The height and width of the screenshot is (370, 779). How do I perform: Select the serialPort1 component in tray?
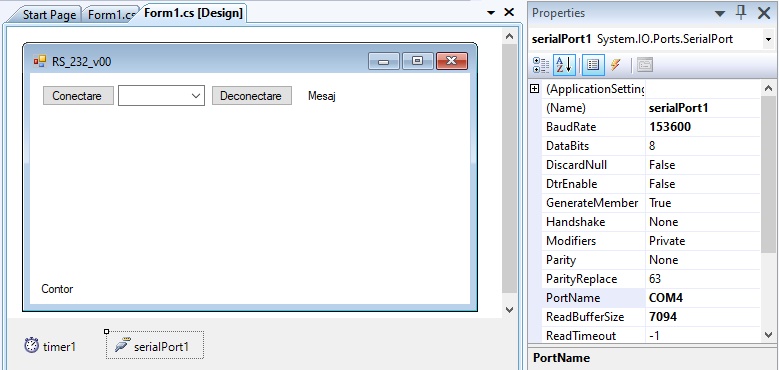tap(155, 346)
